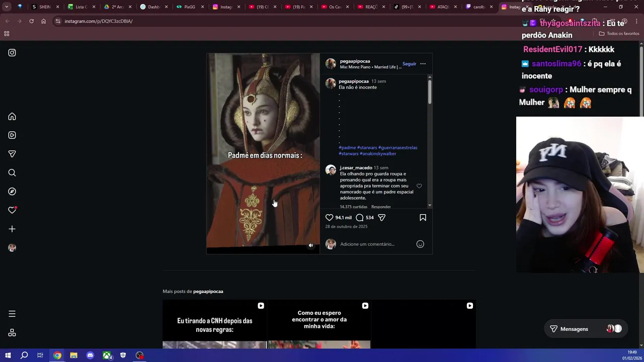
Task: Close the SHEIN browser tab
Action: [57, 7]
